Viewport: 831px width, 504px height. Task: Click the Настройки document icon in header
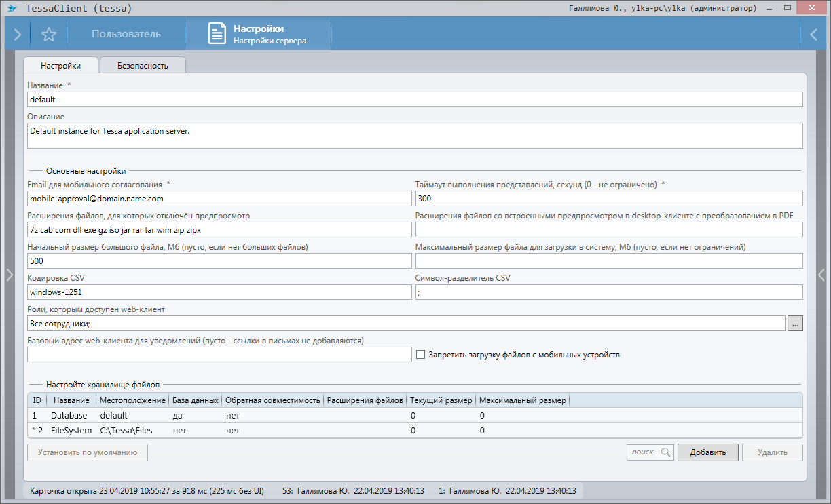pyautogui.click(x=217, y=34)
